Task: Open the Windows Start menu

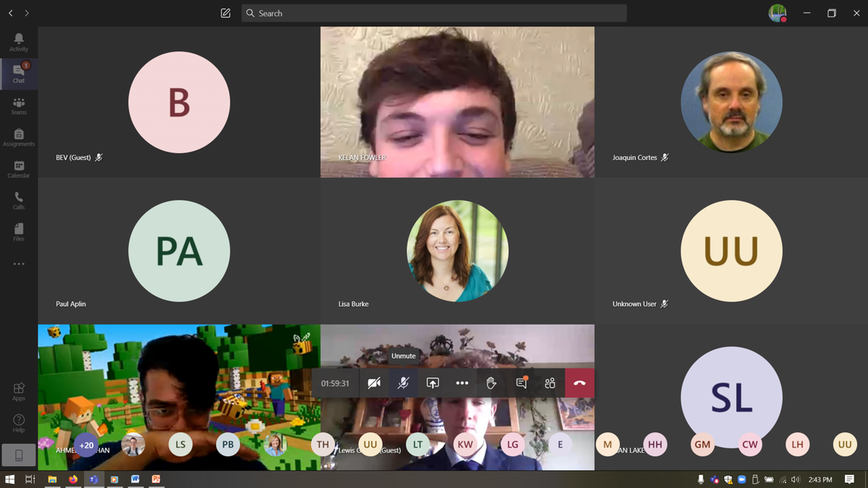Action: click(10, 479)
